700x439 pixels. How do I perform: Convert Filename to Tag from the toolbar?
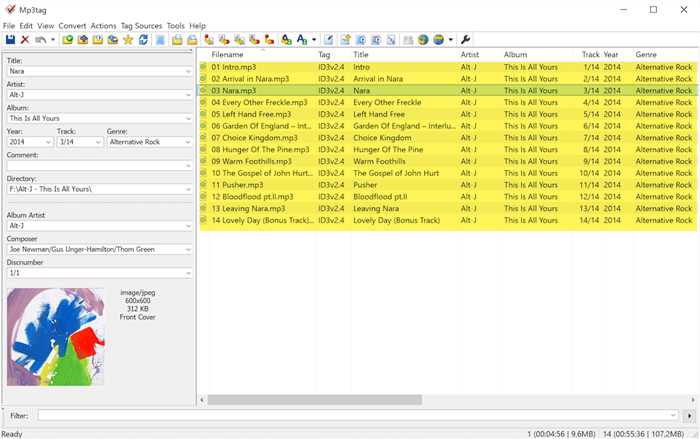(224, 40)
